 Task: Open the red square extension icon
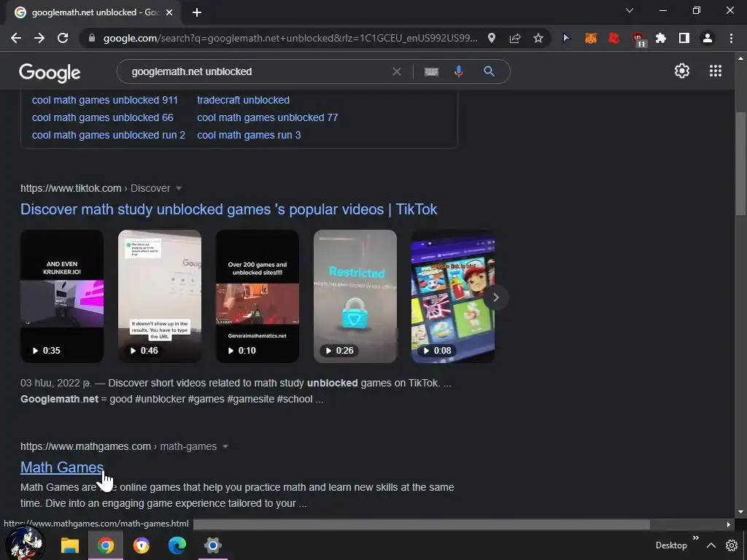(x=614, y=38)
